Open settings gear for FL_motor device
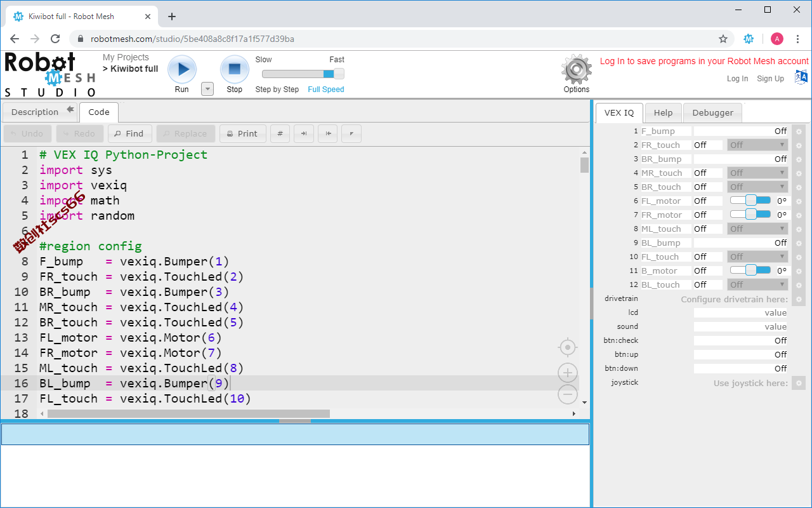Image resolution: width=812 pixels, height=508 pixels. click(x=799, y=201)
